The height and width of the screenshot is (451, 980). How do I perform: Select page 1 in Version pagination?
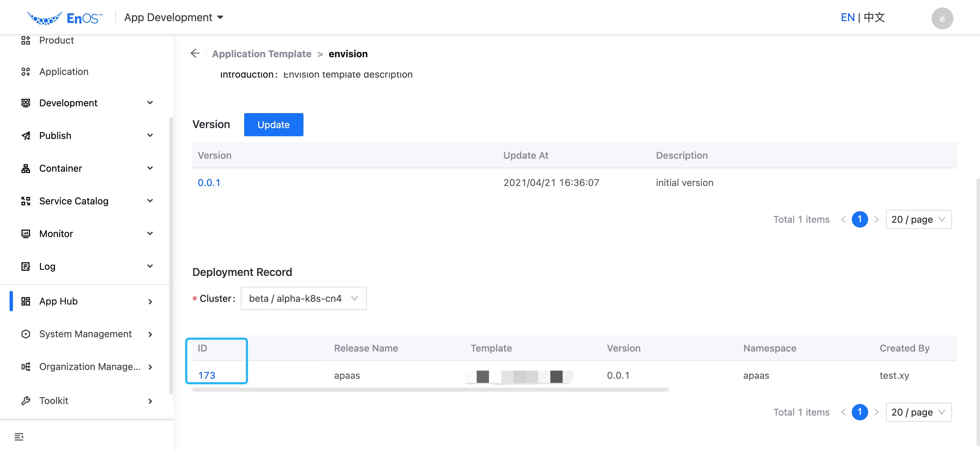(859, 219)
